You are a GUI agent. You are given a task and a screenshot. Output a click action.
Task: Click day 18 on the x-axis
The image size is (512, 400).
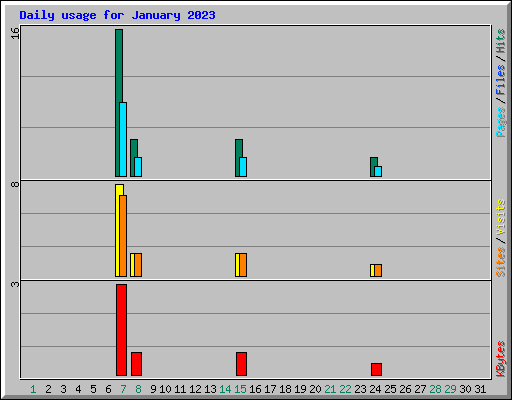click(x=285, y=389)
